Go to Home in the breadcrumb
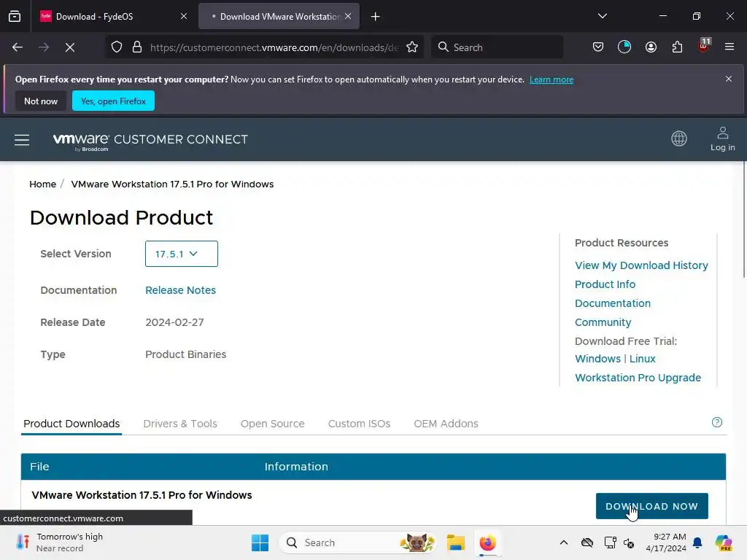The height and width of the screenshot is (560, 747). (x=43, y=184)
